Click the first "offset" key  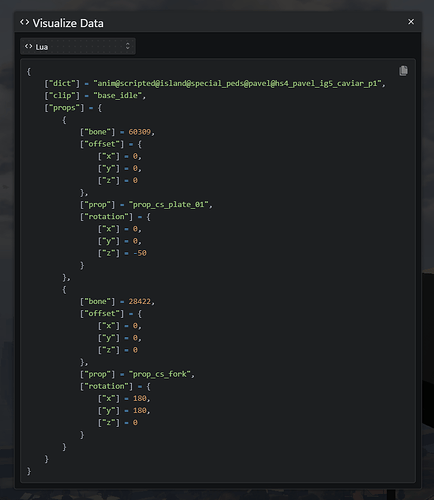[x=102, y=144]
